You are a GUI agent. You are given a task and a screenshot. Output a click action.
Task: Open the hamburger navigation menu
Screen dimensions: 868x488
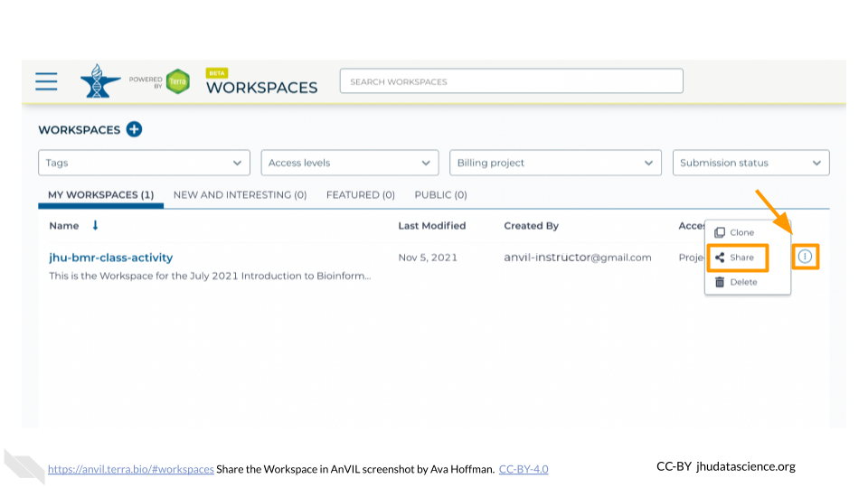click(x=46, y=81)
